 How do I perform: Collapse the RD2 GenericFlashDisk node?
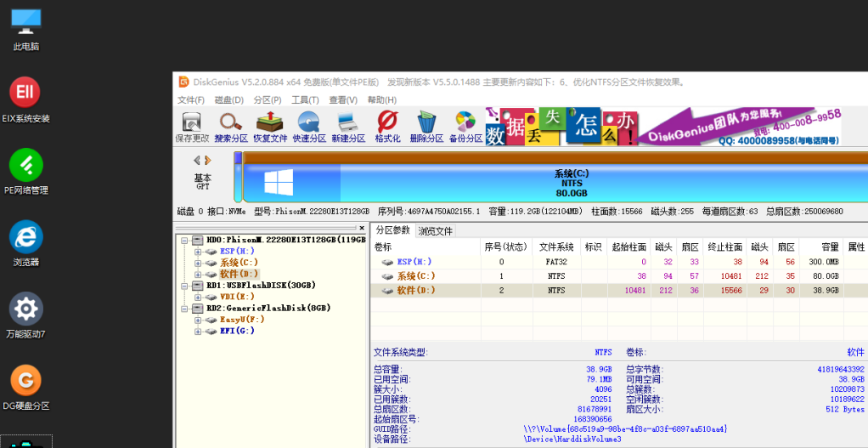point(186,308)
